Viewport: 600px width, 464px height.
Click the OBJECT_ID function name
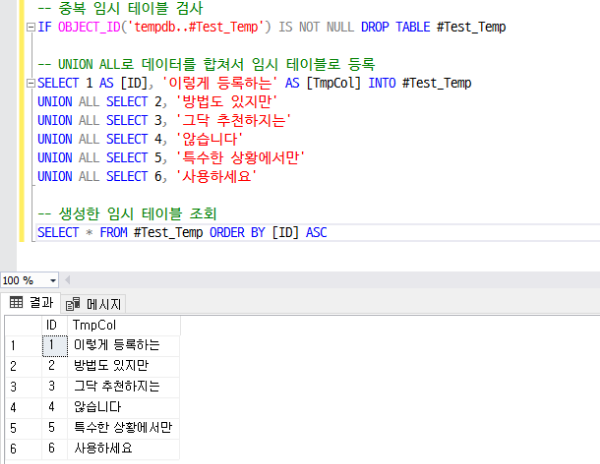[89, 27]
